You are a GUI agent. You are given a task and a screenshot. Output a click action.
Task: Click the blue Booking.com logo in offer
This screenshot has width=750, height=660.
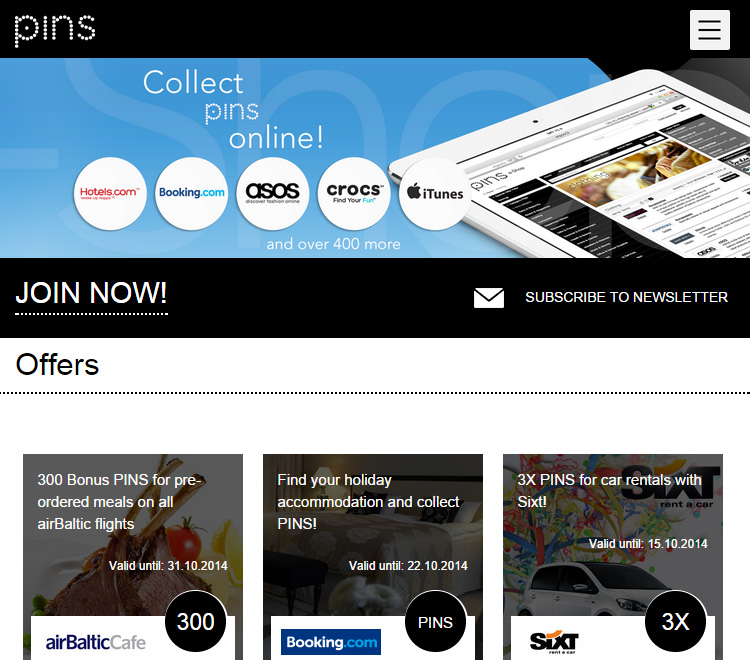(x=331, y=642)
